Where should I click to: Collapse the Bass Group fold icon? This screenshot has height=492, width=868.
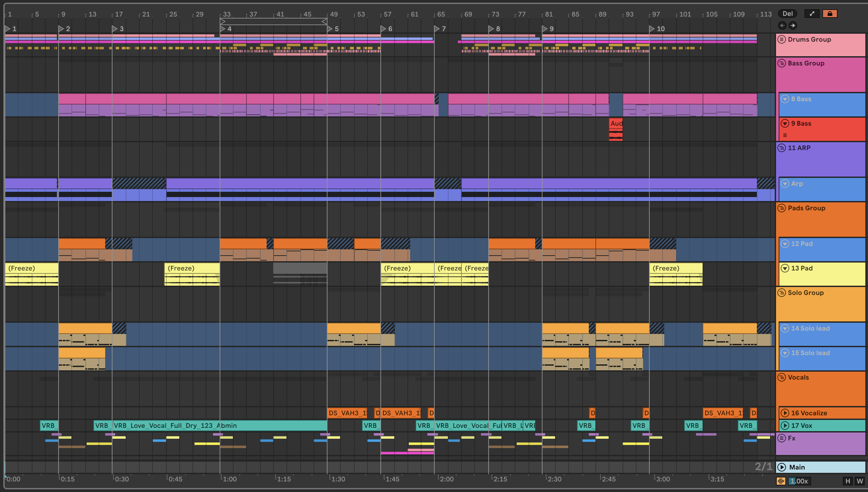[x=781, y=63]
